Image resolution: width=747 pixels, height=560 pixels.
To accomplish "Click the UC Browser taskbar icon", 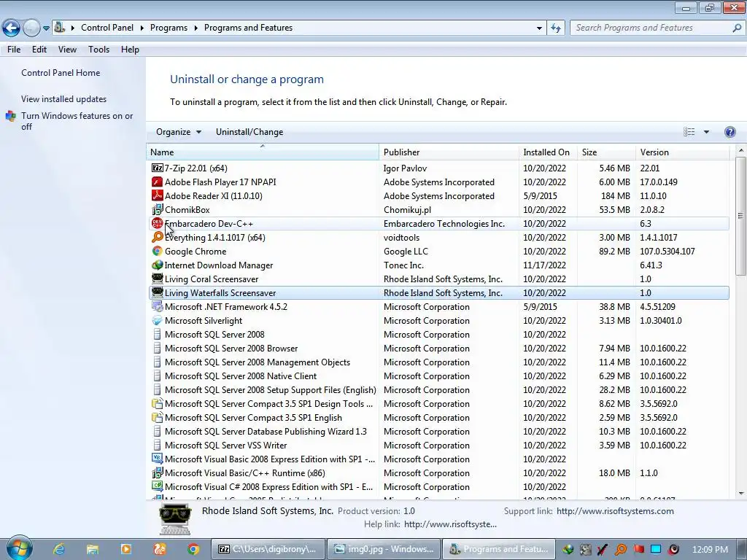I will click(x=160, y=549).
